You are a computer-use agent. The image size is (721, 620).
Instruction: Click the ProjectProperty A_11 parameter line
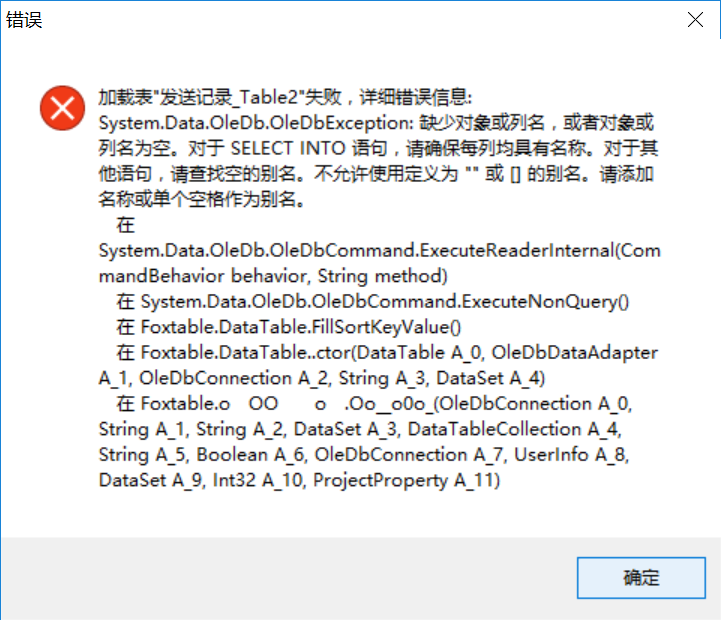pos(299,480)
